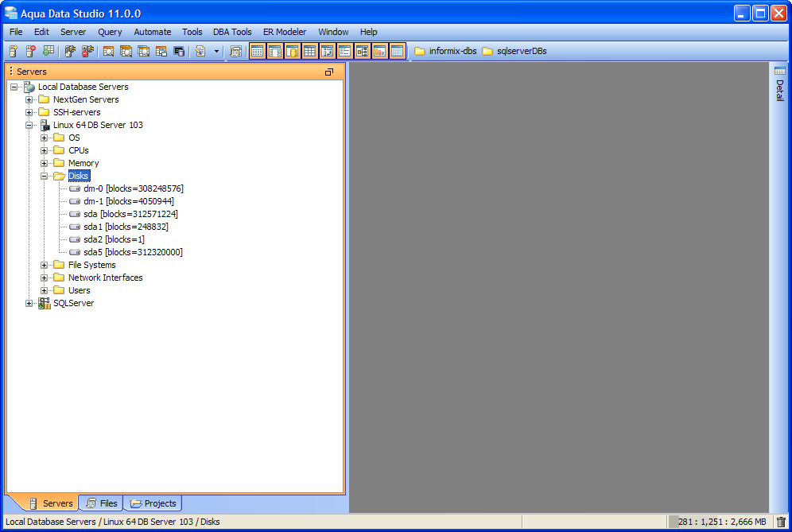This screenshot has width=792, height=532.
Task: Toggle the highlighted bar chart panel button
Action: point(380,51)
